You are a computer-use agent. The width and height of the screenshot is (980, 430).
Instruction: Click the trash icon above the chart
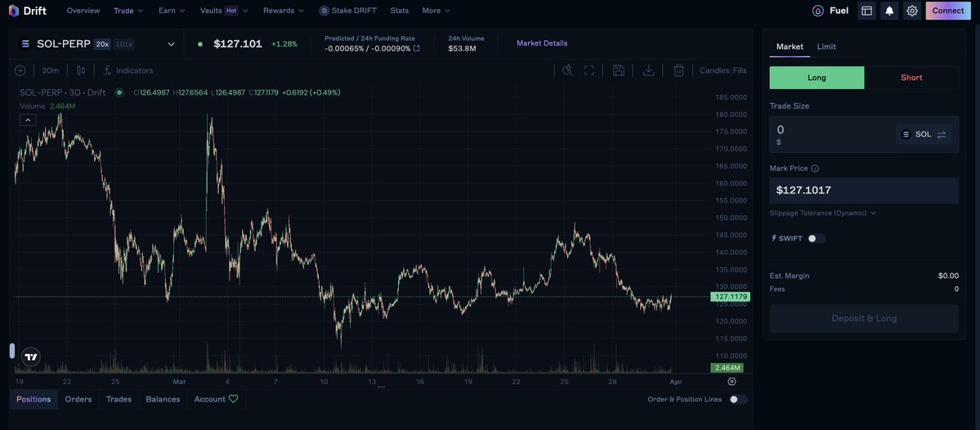pos(678,70)
